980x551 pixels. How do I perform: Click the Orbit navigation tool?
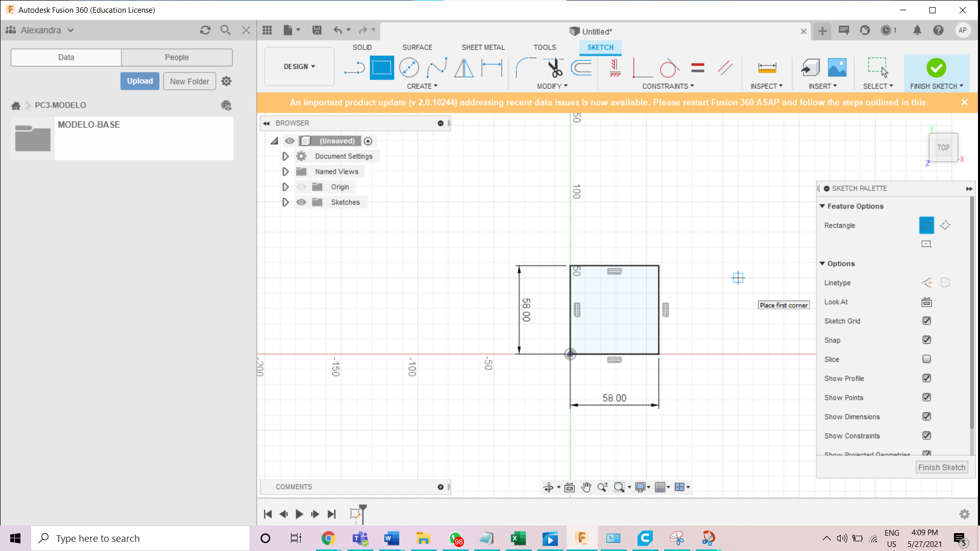pos(549,487)
